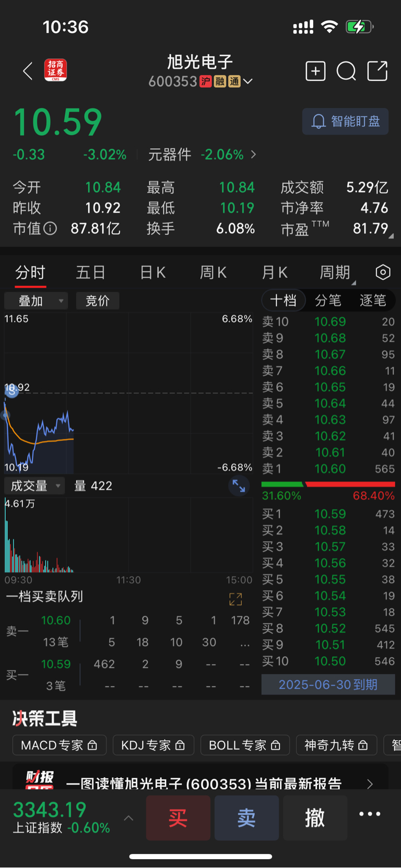Tap the back arrow icon
The height and width of the screenshot is (868, 401).
coord(28,71)
